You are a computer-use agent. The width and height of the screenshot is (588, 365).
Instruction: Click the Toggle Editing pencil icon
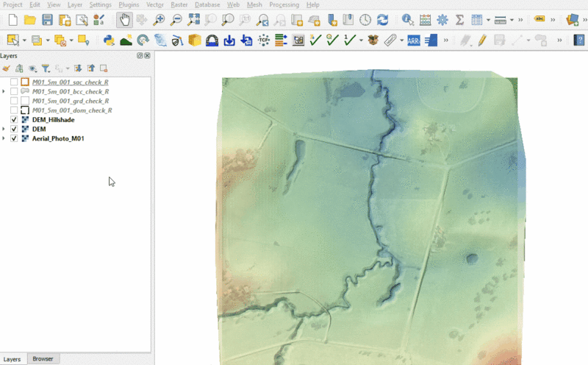(x=482, y=40)
